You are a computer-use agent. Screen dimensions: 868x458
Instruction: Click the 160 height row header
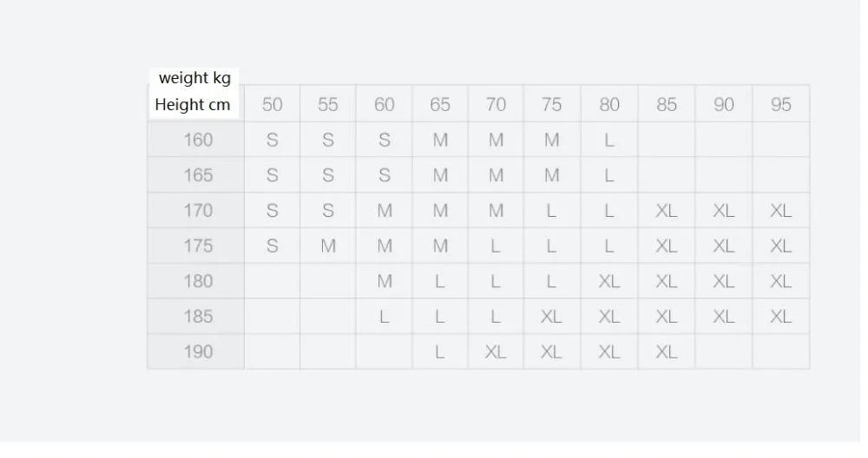pos(196,140)
